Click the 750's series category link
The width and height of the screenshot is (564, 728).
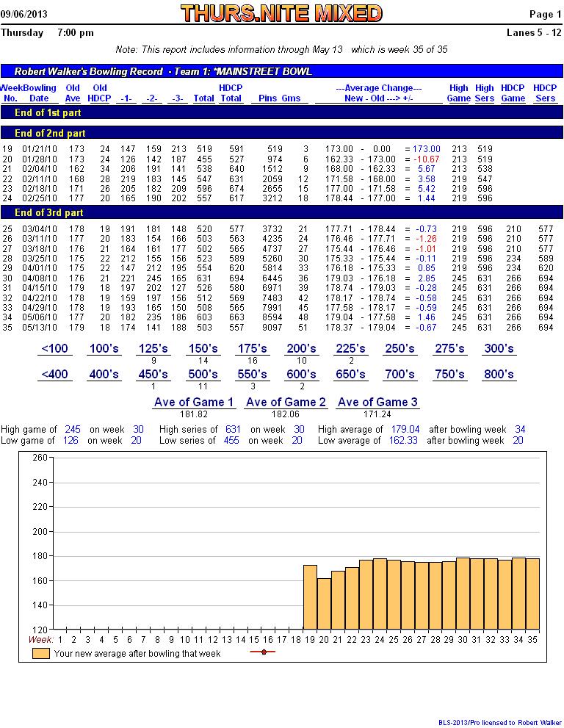(x=449, y=374)
